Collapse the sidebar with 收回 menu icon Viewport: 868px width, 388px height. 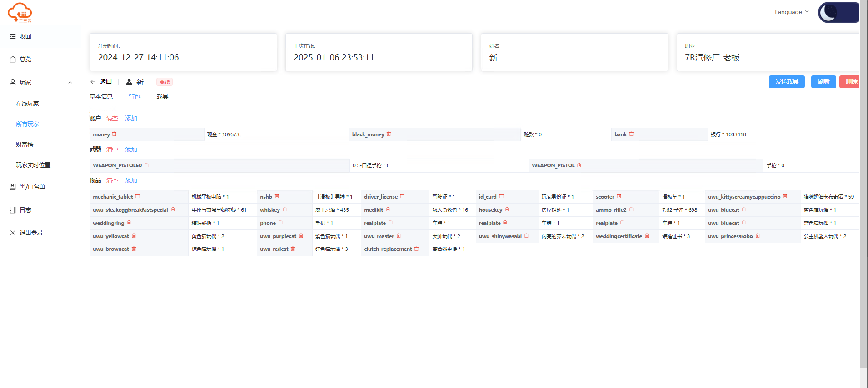[x=13, y=36]
